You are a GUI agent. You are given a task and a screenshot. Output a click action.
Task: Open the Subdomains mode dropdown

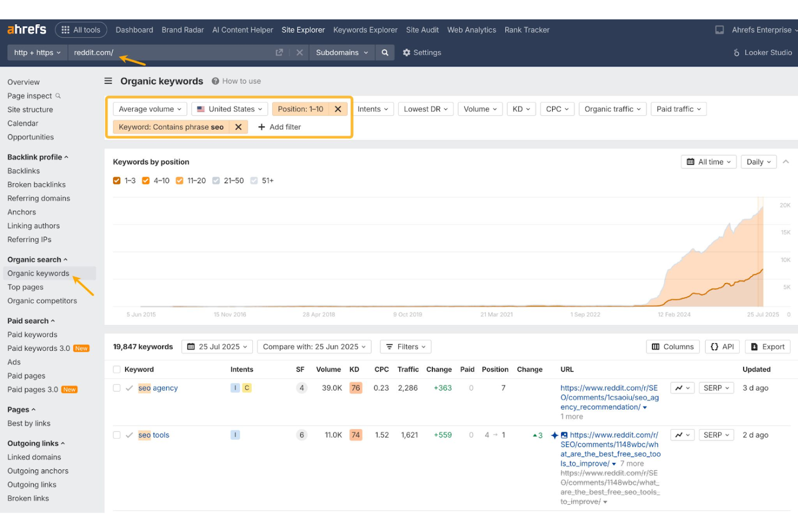pos(342,52)
